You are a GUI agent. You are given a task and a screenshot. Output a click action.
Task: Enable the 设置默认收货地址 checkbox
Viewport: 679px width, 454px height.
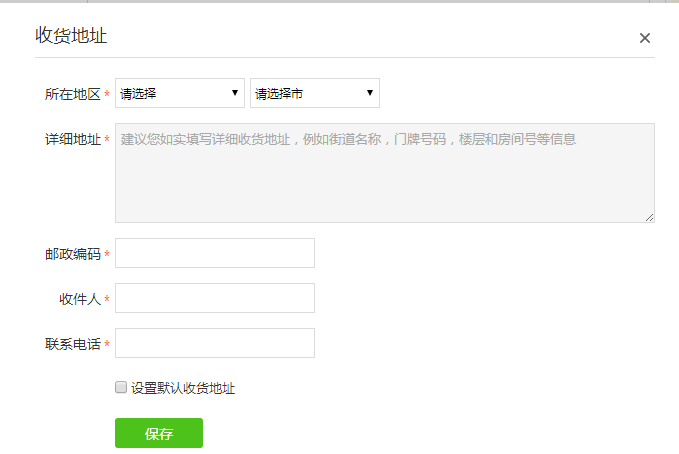pos(121,387)
